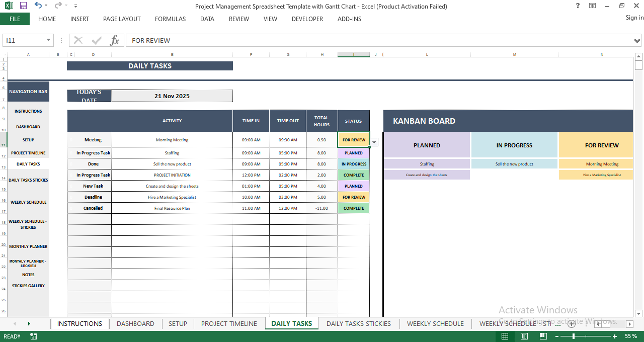The height and width of the screenshot is (342, 644).
Task: Click the Zoom In plus button
Action: click(615, 336)
